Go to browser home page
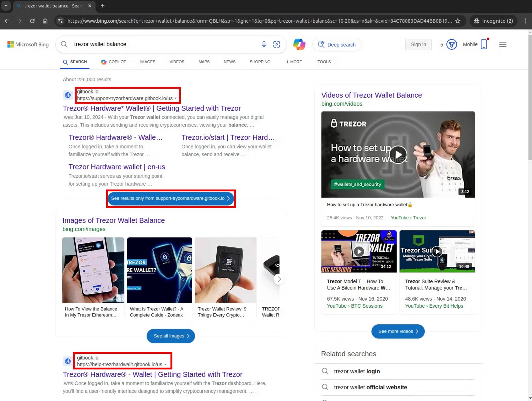 (x=45, y=21)
